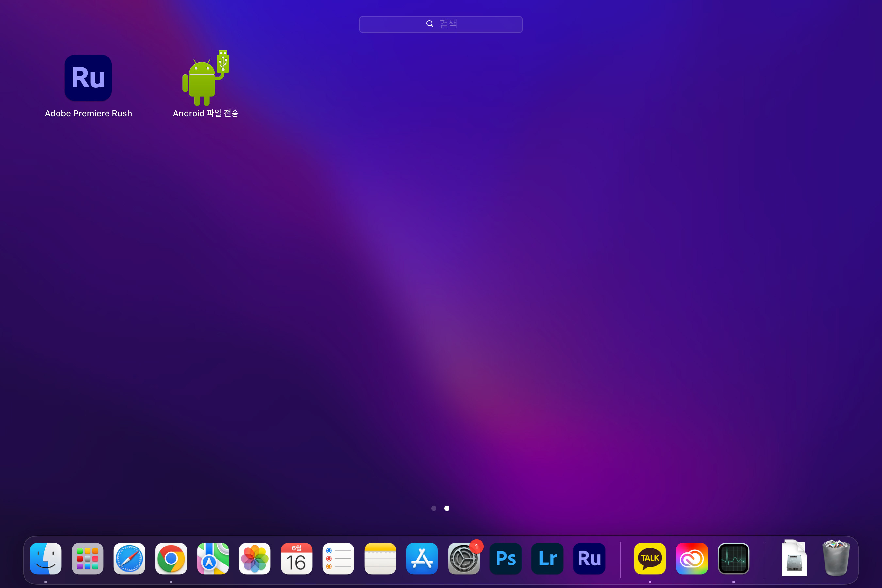882x588 pixels.
Task: Open Adobe Premiere Rush from Launchpad
Action: click(x=88, y=78)
